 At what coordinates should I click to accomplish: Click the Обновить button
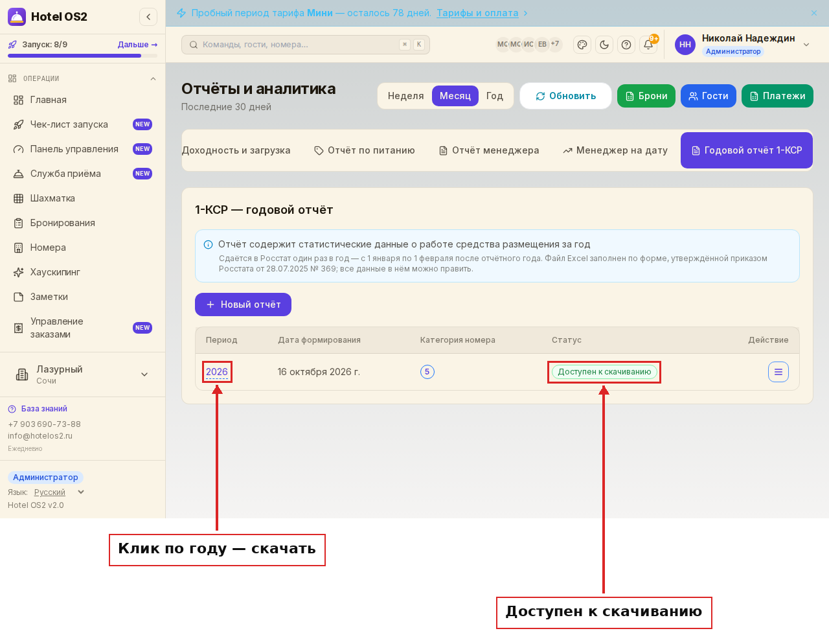pyautogui.click(x=566, y=96)
